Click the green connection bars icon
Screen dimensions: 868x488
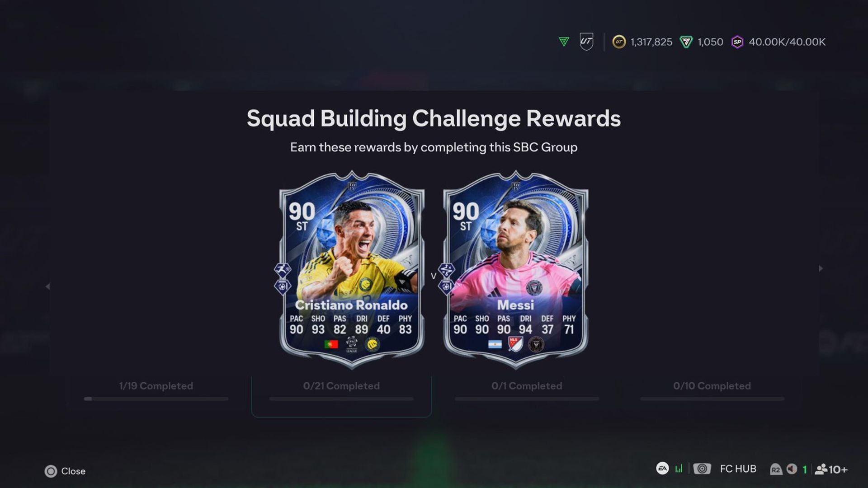pos(679,469)
